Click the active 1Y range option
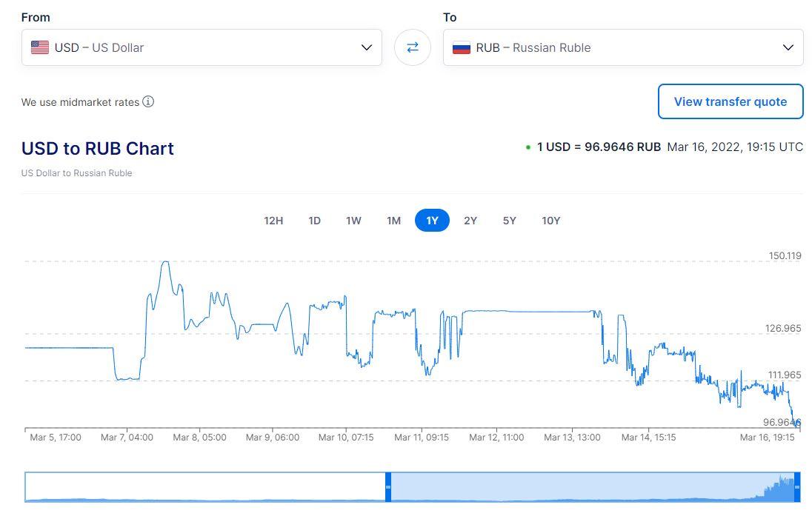 click(x=432, y=221)
